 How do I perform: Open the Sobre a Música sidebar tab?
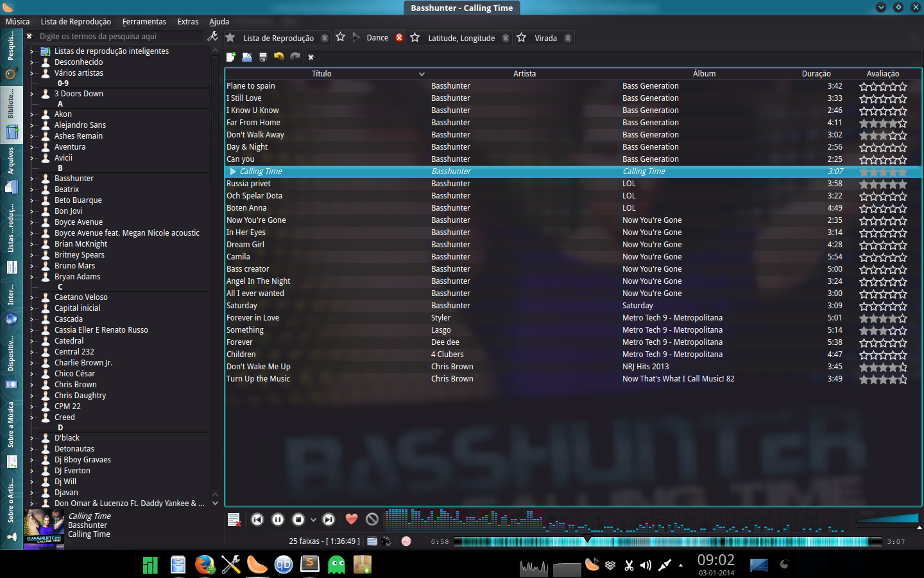tap(11, 435)
